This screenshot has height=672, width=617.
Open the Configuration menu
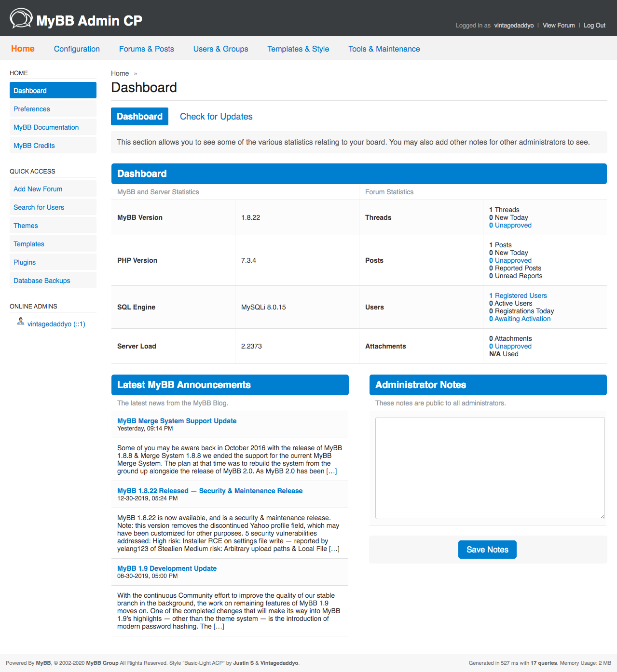click(77, 49)
